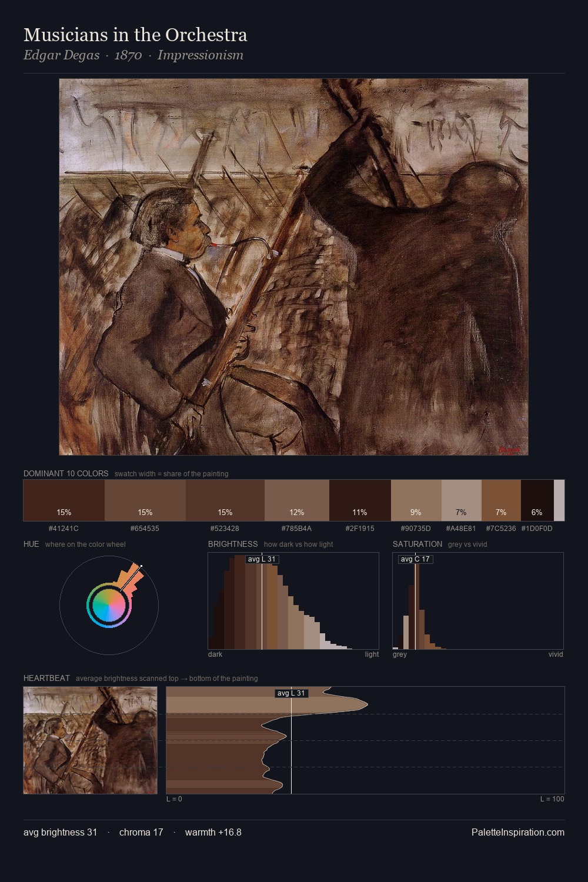Click the artist name 'Edgar Degas'
The height and width of the screenshot is (882, 588).
[x=61, y=55]
